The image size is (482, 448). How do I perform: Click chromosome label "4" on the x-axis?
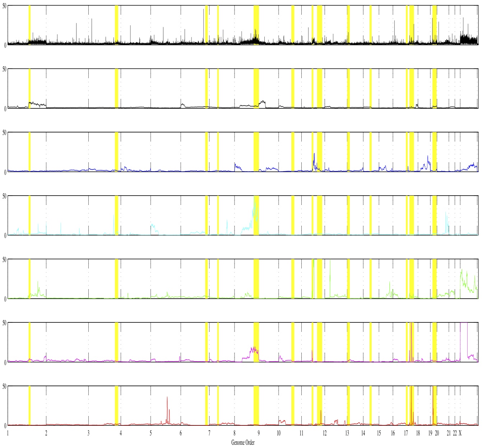pyautogui.click(x=121, y=433)
